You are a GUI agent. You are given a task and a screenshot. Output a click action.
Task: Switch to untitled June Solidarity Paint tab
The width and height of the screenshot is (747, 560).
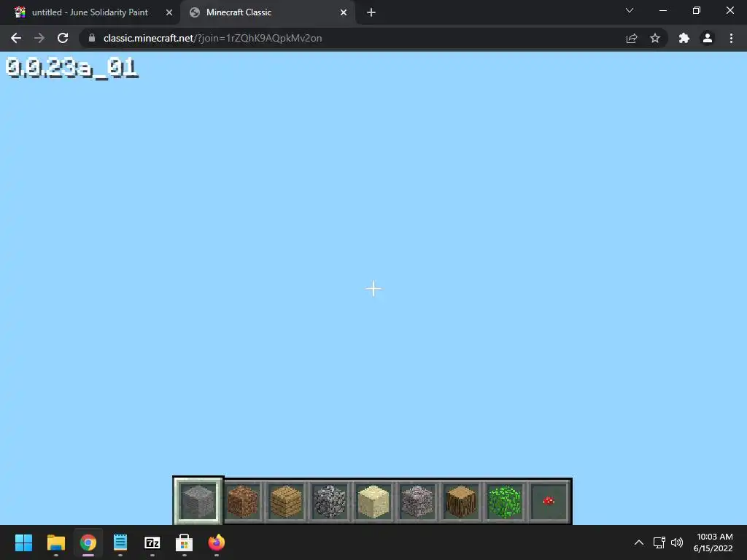(90, 12)
